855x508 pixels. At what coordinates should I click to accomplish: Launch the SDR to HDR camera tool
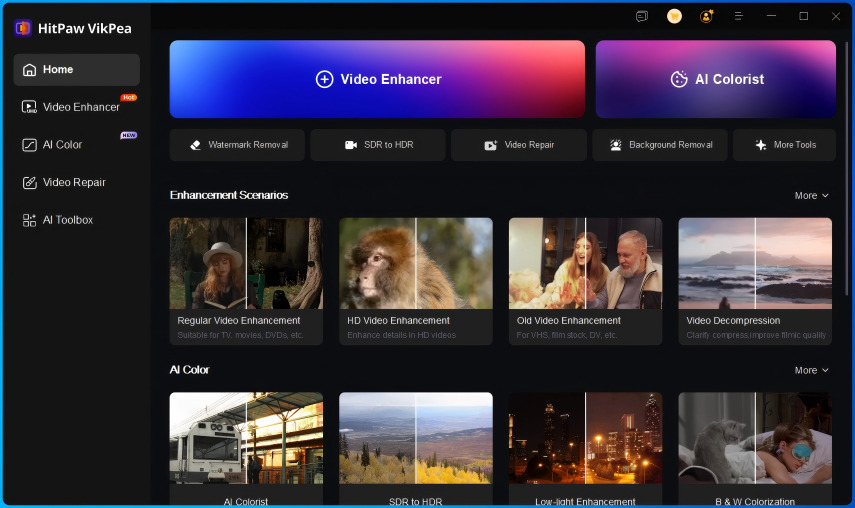pyautogui.click(x=378, y=145)
